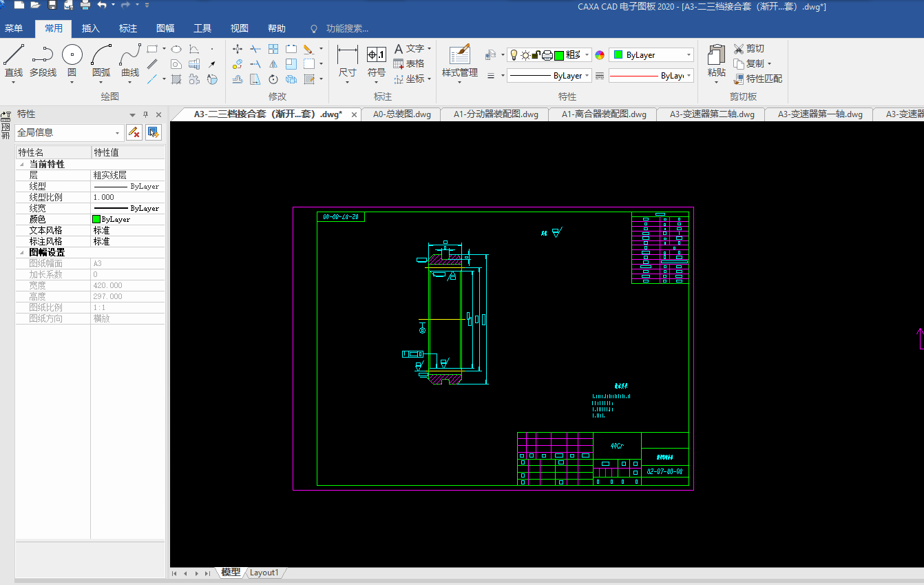Click the green layer color swatch
This screenshot has height=585, width=924.
(x=559, y=55)
